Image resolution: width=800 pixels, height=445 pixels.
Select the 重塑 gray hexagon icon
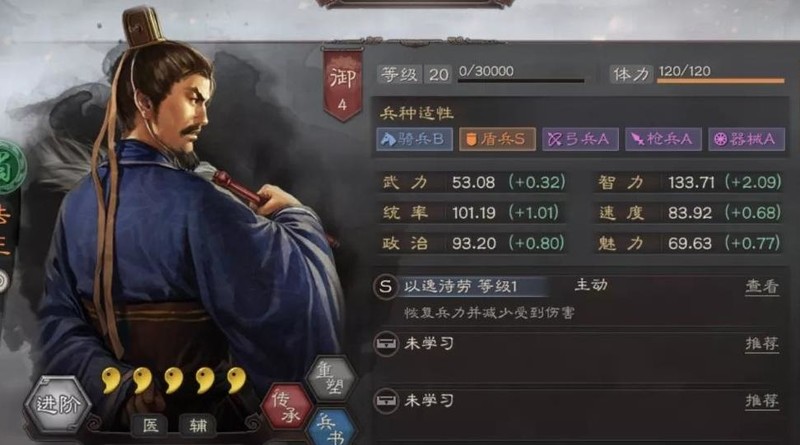pyautogui.click(x=330, y=378)
